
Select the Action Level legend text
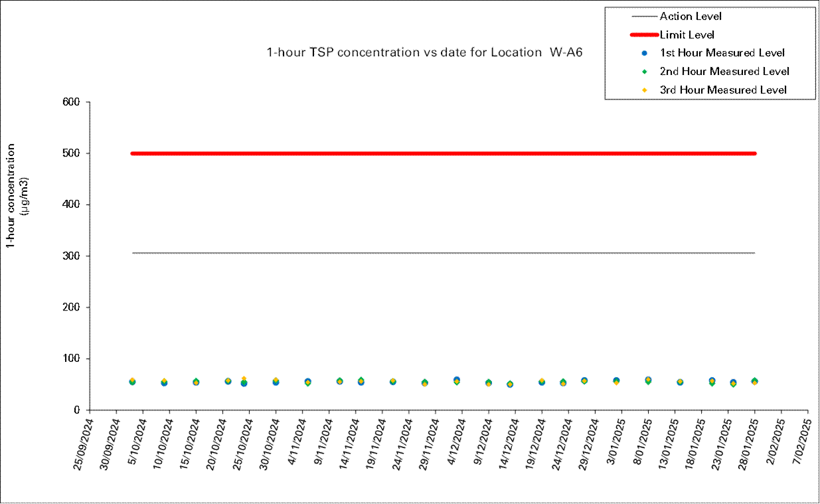[x=690, y=17]
